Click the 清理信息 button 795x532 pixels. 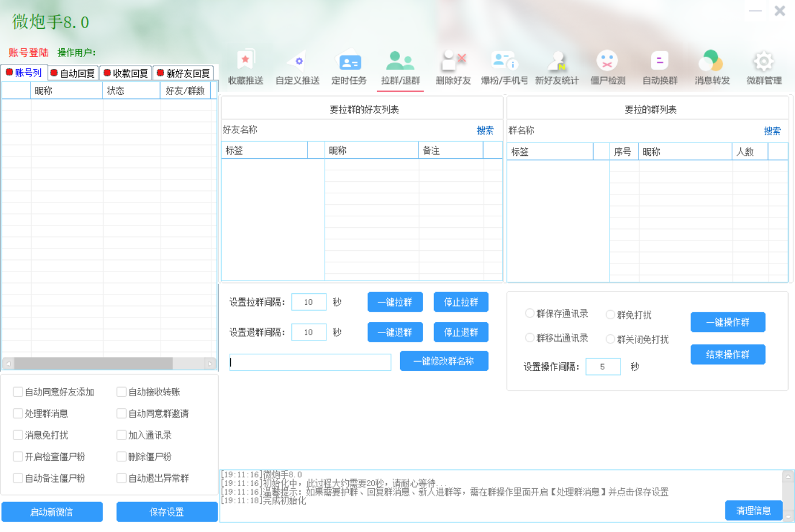click(754, 510)
